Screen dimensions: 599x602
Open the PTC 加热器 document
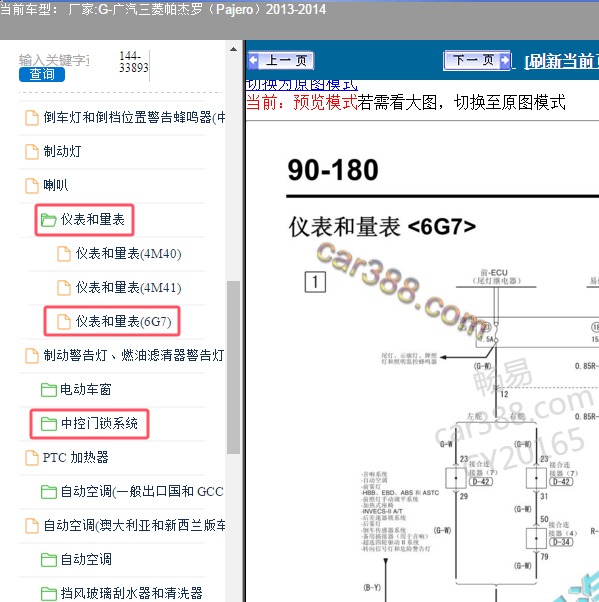tap(75, 457)
